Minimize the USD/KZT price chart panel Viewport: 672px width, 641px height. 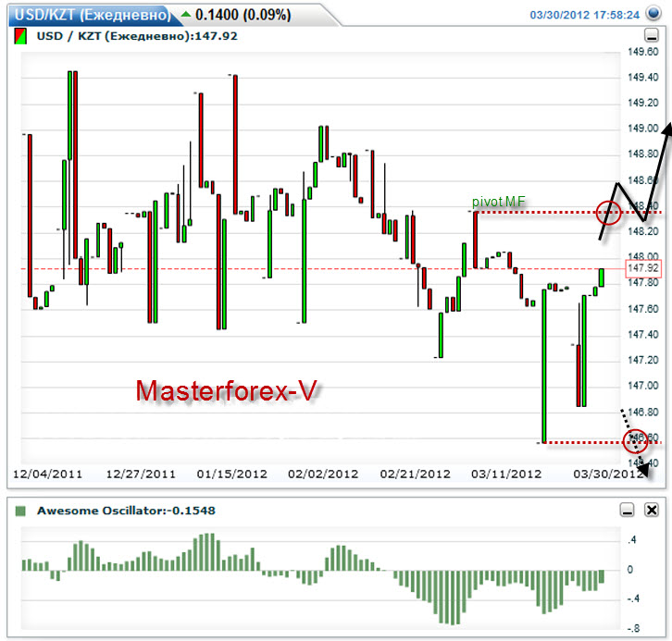coord(652,35)
